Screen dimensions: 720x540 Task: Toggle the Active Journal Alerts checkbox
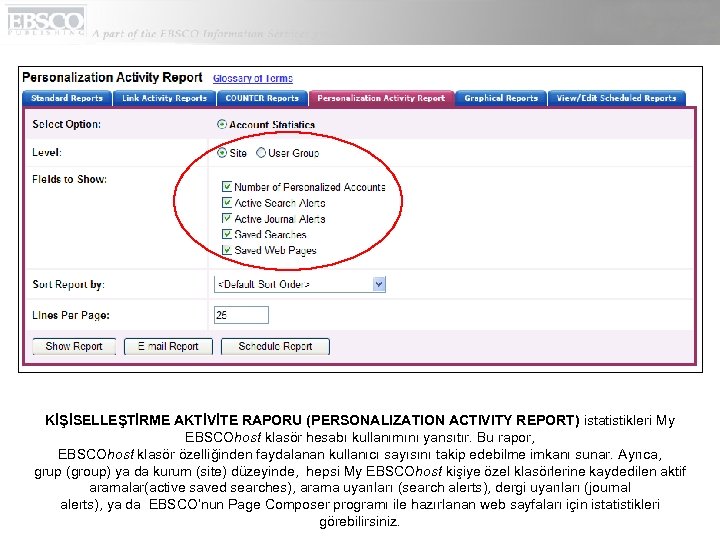click(226, 218)
